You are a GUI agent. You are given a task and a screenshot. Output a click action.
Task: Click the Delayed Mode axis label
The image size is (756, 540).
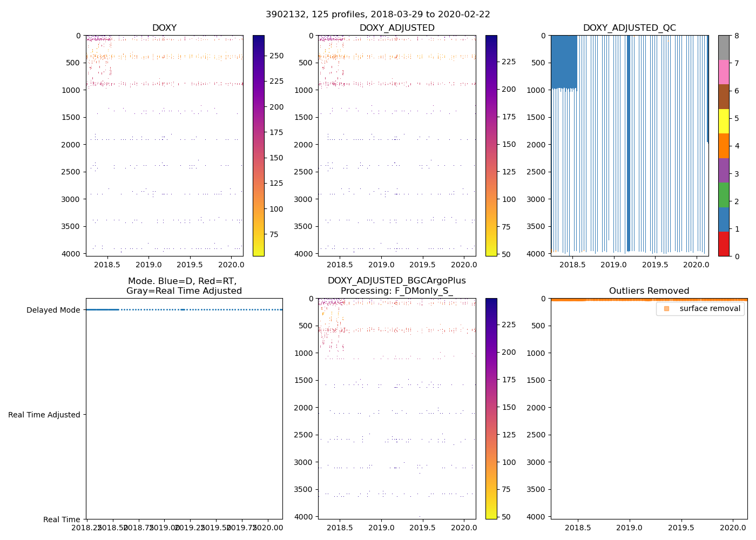coord(53,310)
